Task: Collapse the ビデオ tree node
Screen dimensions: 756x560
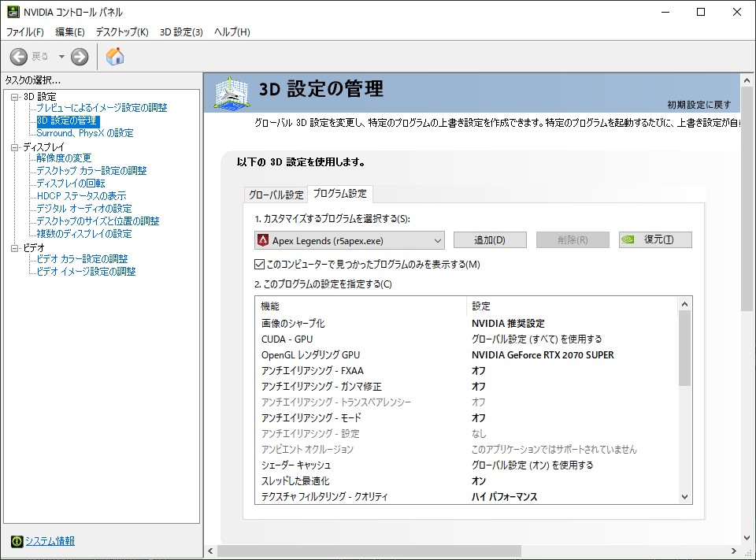Action: [14, 248]
